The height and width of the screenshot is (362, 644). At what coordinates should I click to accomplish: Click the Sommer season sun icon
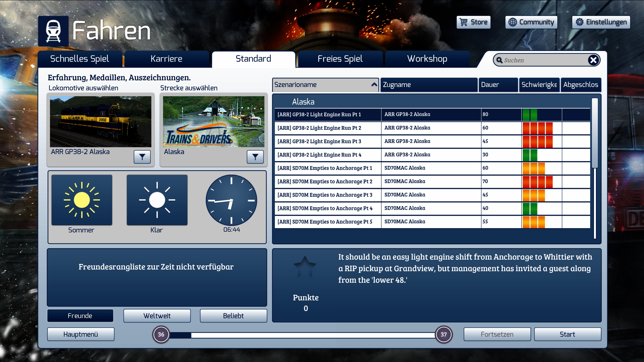82,200
